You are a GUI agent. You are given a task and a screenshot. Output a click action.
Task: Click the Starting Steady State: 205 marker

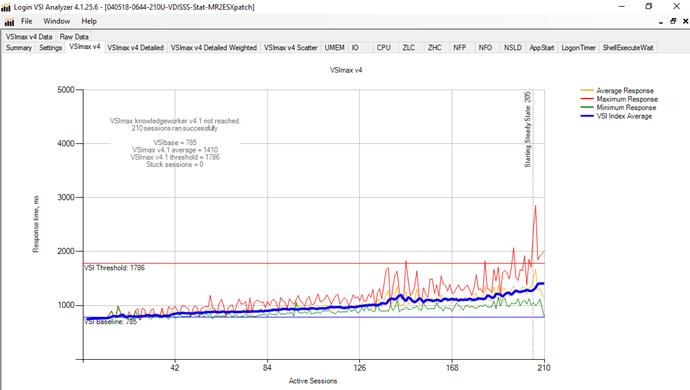pos(527,129)
